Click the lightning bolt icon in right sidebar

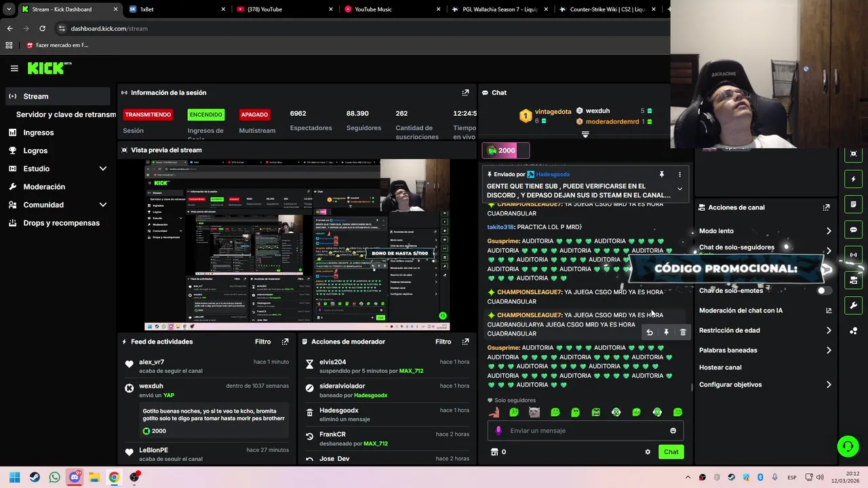854,179
